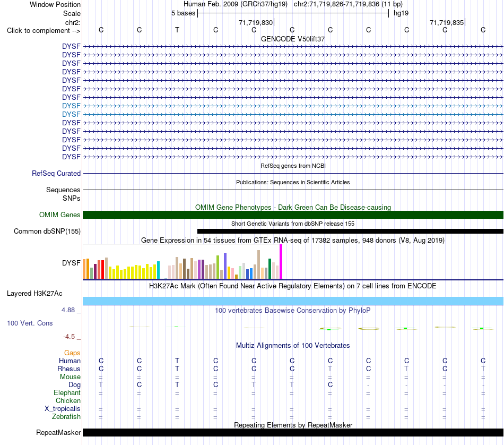Click the black Common dbSNP(155) item bar
Viewport: 504px width, 445px height.
[350, 232]
